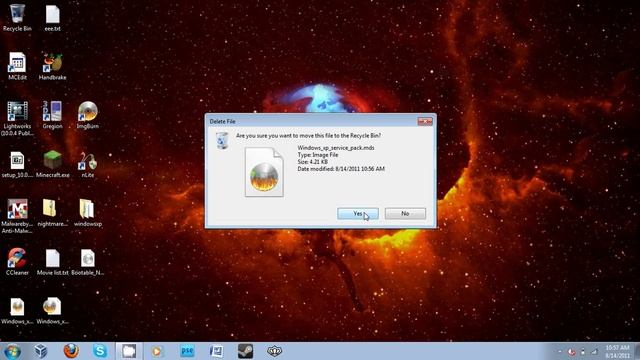This screenshot has width=640, height=360.
Task: Select the Bootable_N disc image file
Action: pos(87,262)
